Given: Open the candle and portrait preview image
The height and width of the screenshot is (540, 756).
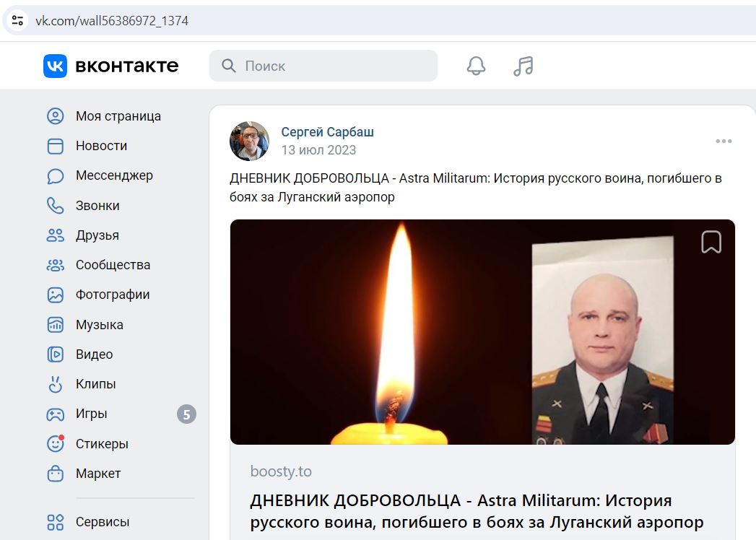Looking at the screenshot, I should click(482, 331).
